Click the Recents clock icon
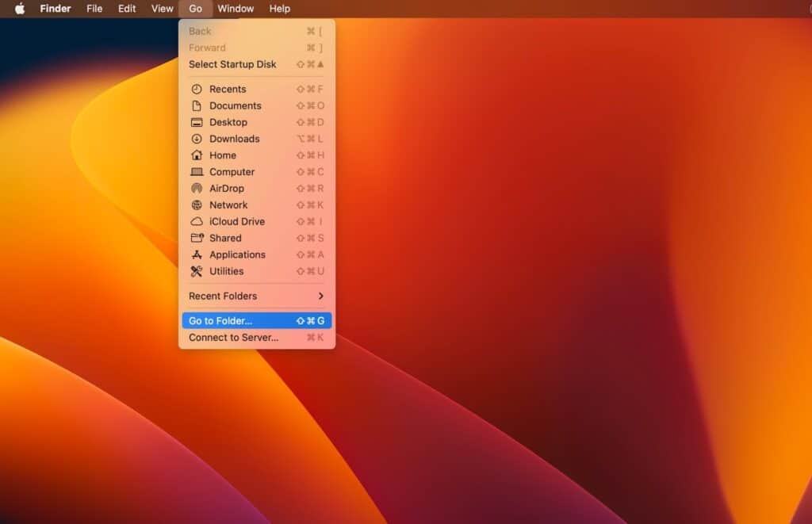Viewport: 812px width, 524px height. [x=197, y=89]
